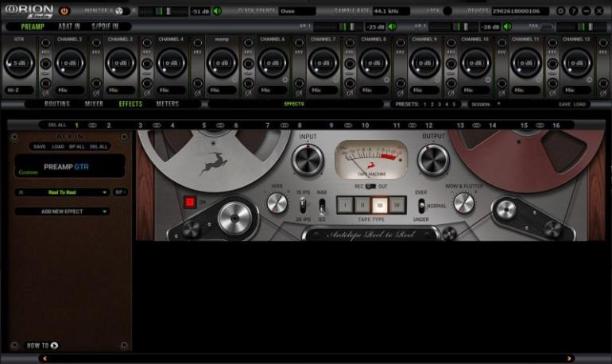The height and width of the screenshot is (364, 612).
Task: Mute HP 2 with the speaker icon next to -28 dB
Action: (507, 26)
